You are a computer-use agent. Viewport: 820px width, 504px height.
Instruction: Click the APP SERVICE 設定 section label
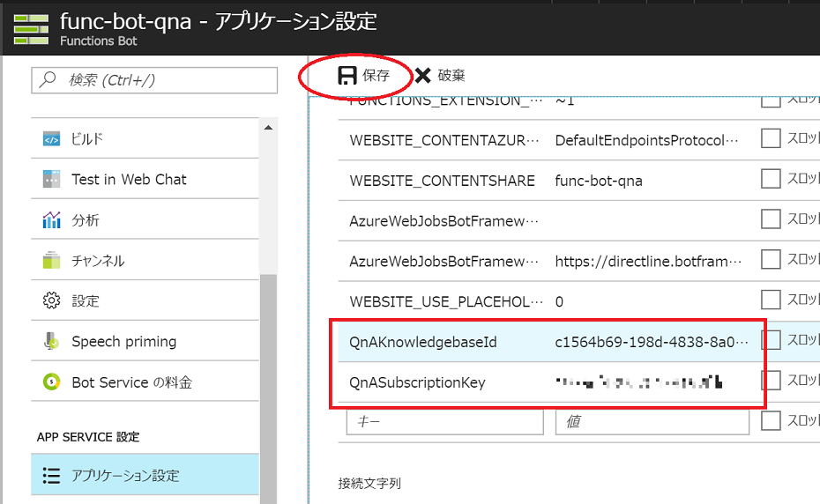(x=88, y=437)
